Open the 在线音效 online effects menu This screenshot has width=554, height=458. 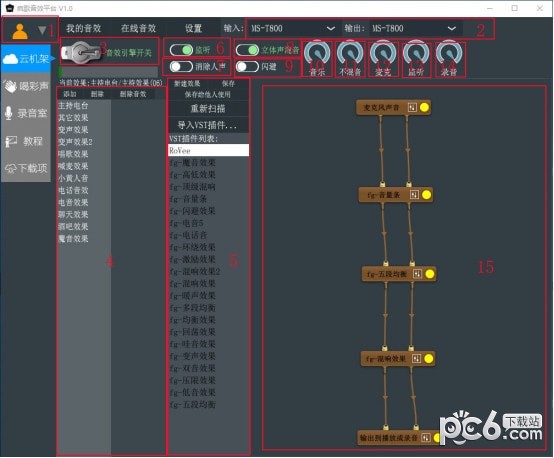[x=138, y=28]
